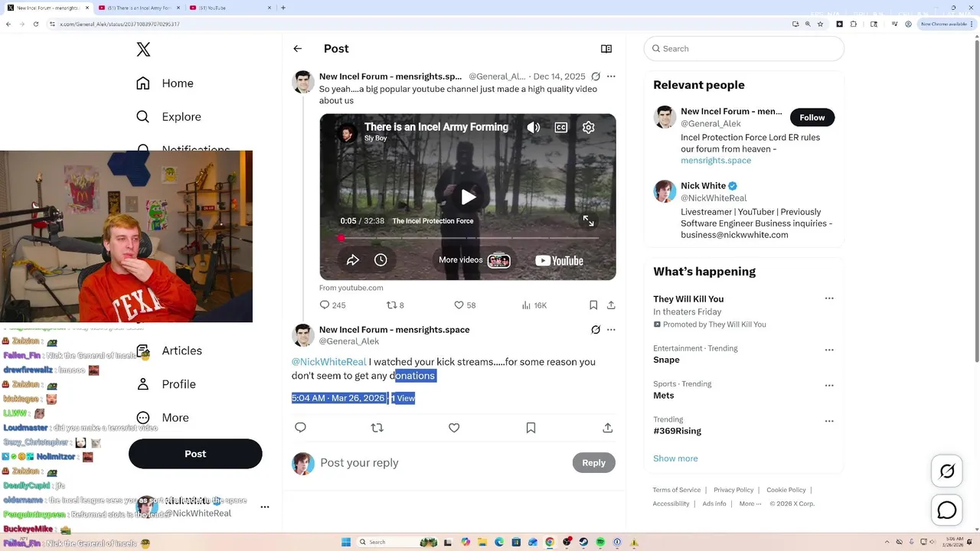Viewport: 980px width, 551px height.
Task: Open Grok icon on reply post
Action: tap(596, 330)
